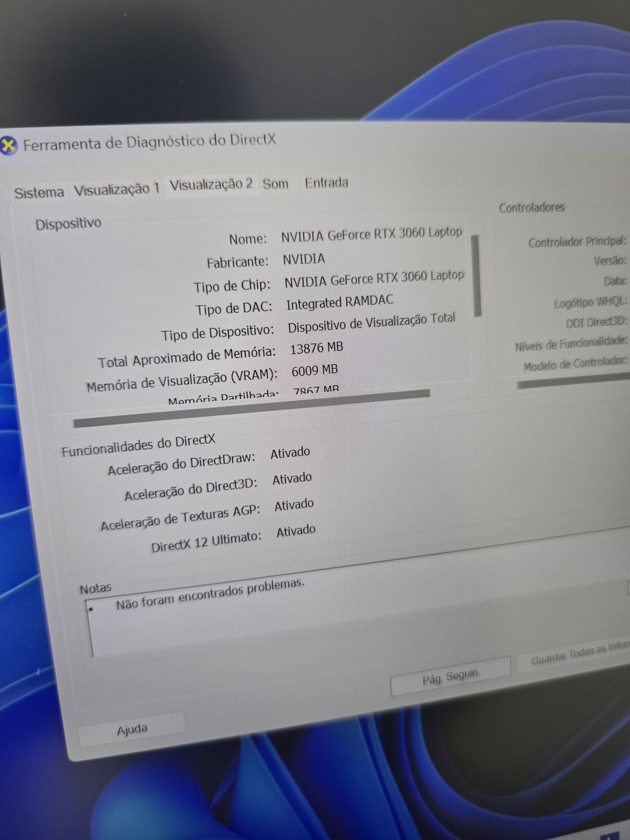Select the Não foram encontrados problemas note
The width and height of the screenshot is (630, 840).
point(210,594)
